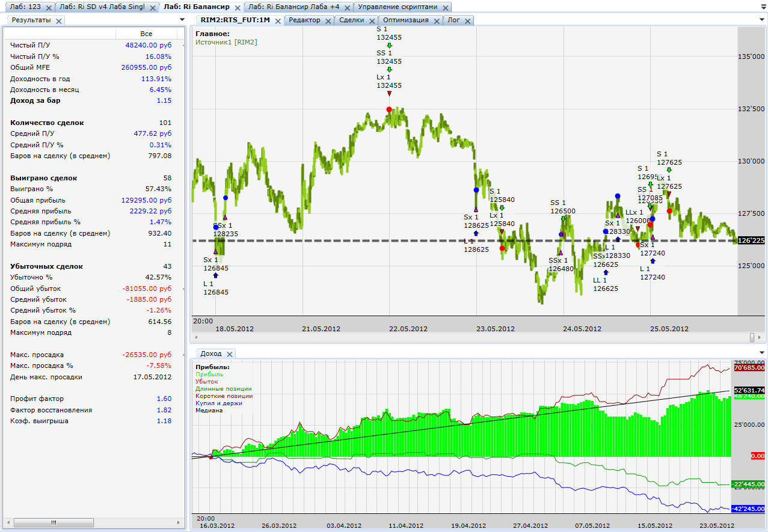
Task: Switch to Лаб: Ri SD v4 Лаба Singl tab
Action: (101, 7)
